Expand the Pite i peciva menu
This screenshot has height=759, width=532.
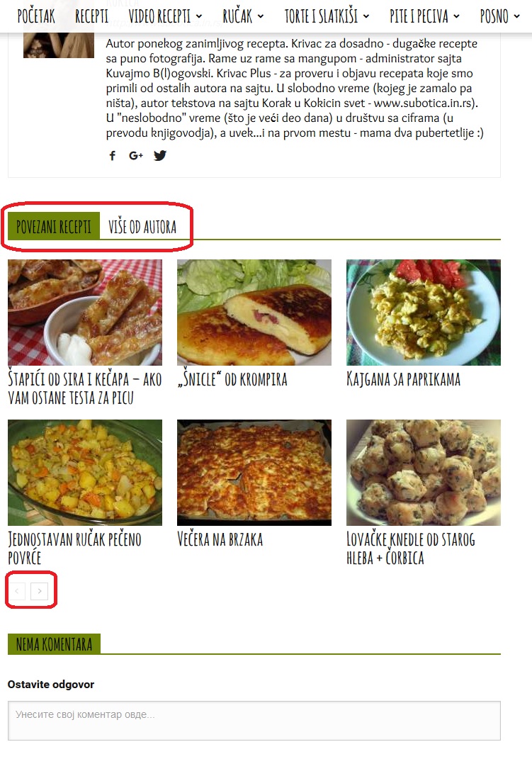click(x=424, y=16)
